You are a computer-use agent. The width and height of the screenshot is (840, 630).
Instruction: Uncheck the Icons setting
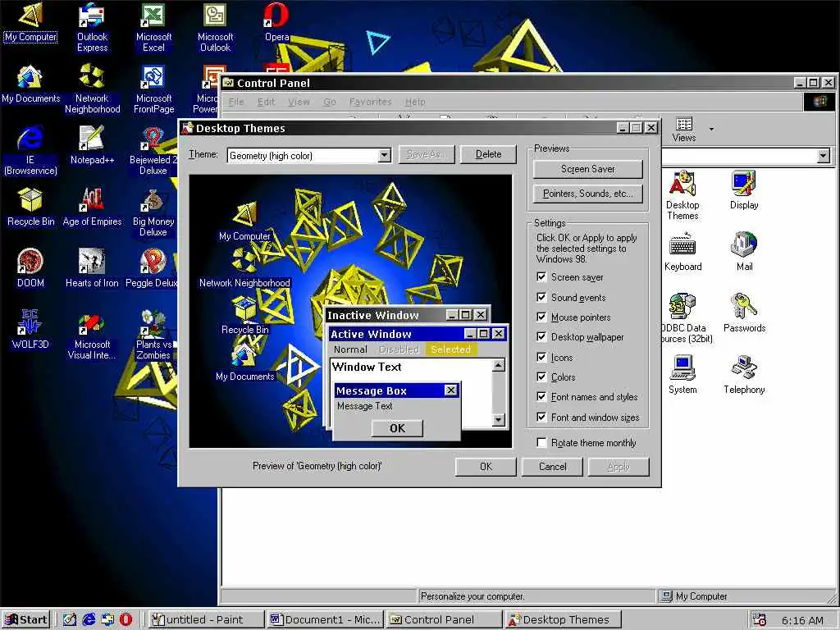point(541,358)
